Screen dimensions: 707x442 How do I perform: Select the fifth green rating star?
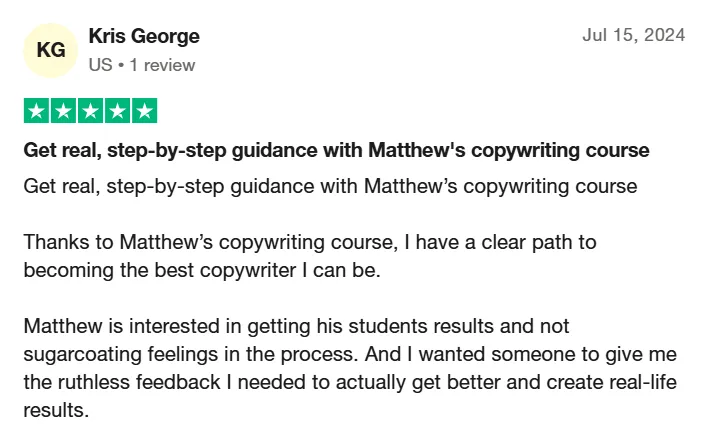click(144, 110)
